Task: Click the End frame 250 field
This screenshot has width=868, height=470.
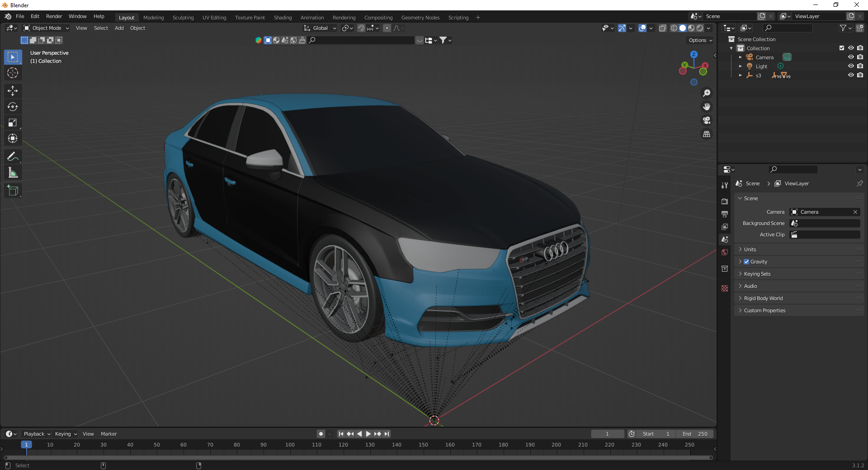Action: tap(695, 434)
